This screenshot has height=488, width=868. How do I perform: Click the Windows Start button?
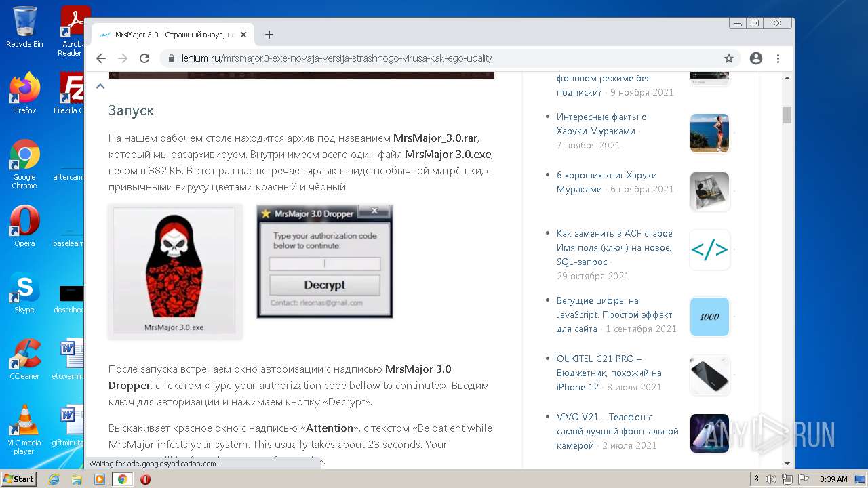tap(19, 479)
